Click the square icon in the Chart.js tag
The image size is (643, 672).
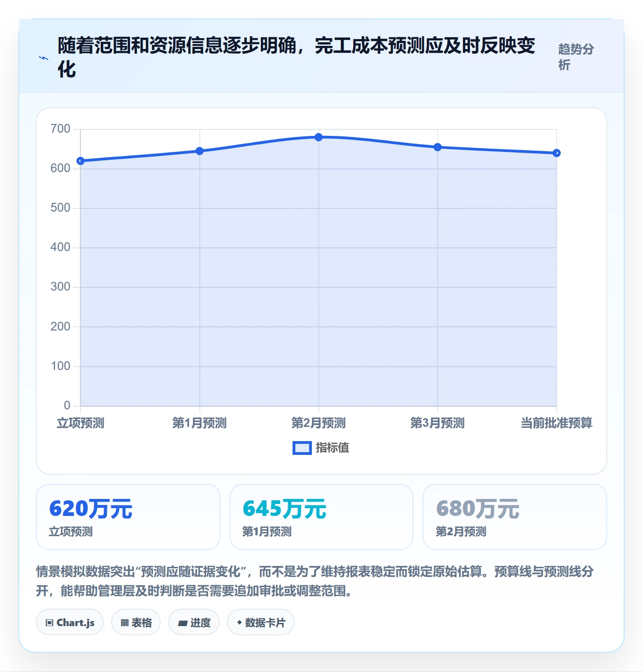pos(50,623)
